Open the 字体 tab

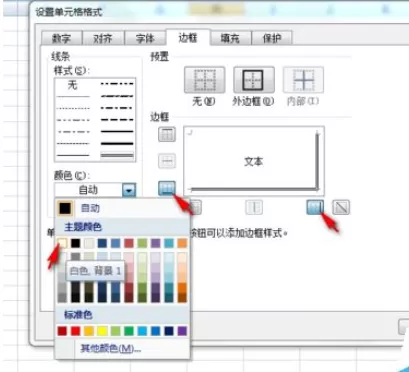tap(145, 38)
